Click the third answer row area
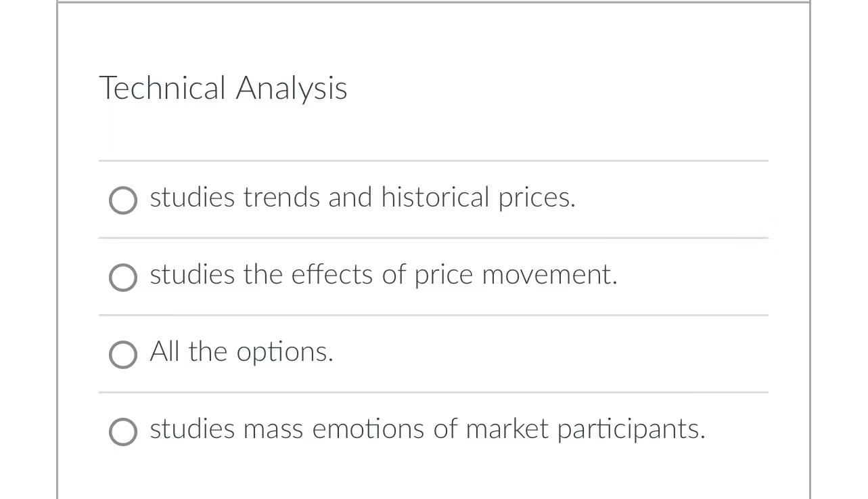Viewport: 868px width, 499px height. tap(433, 353)
